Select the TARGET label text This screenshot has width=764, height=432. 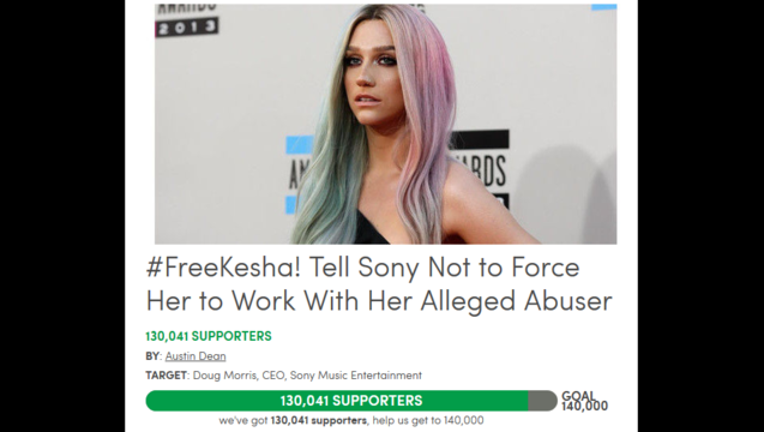click(166, 376)
